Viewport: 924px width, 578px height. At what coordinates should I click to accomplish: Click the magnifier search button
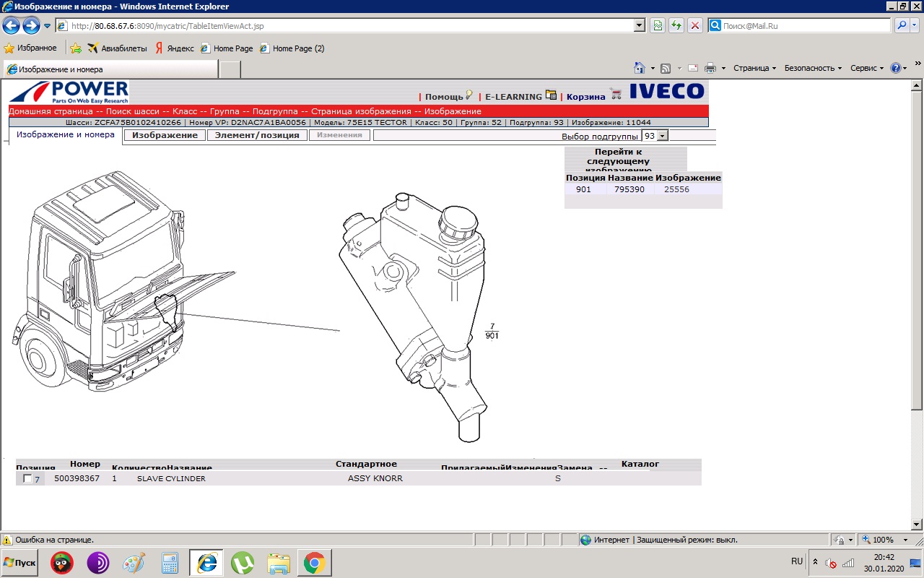(x=902, y=26)
